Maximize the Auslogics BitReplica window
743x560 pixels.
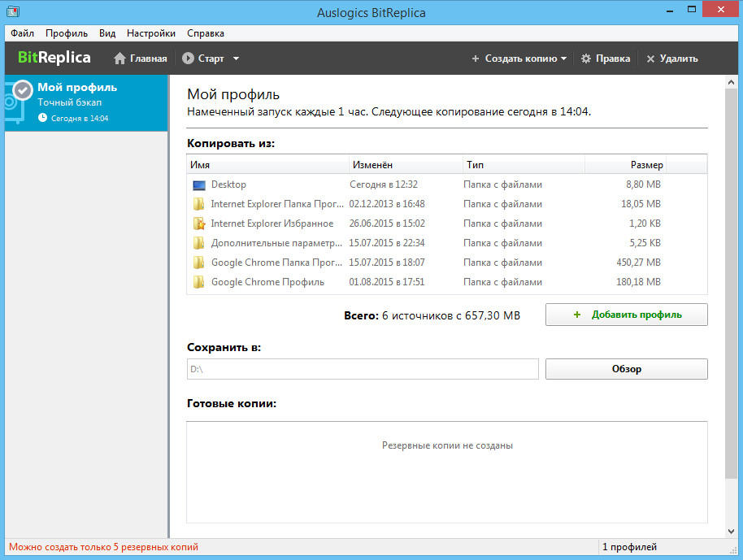pos(691,10)
